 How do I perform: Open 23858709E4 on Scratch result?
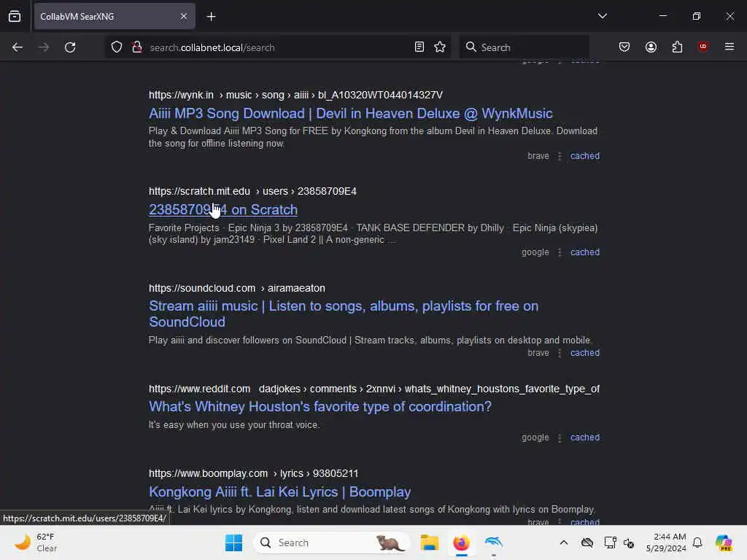pyautogui.click(x=223, y=209)
